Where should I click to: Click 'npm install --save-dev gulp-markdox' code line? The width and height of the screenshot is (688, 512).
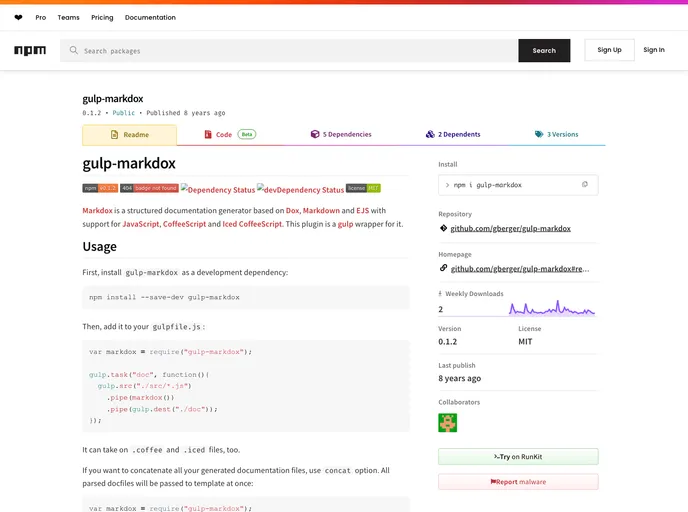(x=165, y=297)
